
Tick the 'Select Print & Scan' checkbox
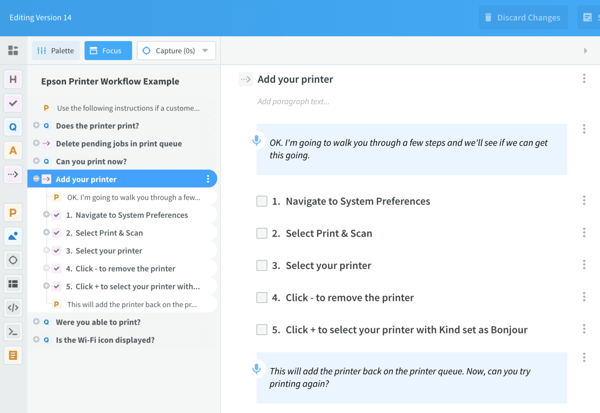coord(262,233)
